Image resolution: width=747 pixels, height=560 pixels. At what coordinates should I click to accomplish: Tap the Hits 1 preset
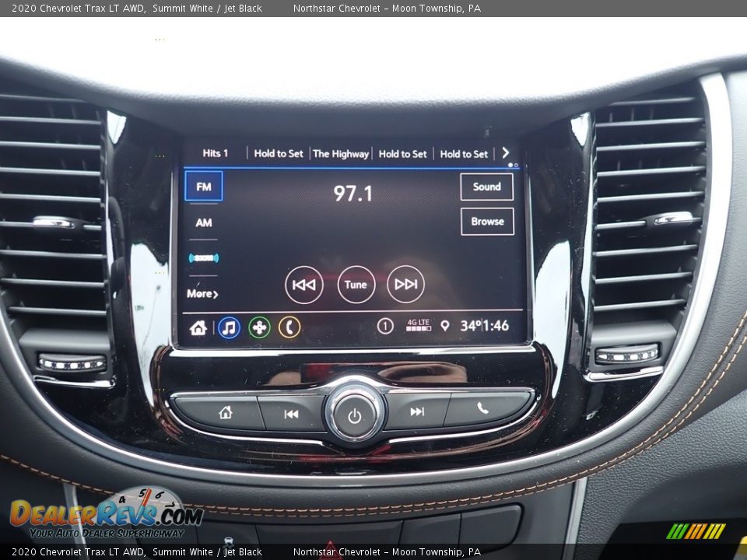[216, 153]
